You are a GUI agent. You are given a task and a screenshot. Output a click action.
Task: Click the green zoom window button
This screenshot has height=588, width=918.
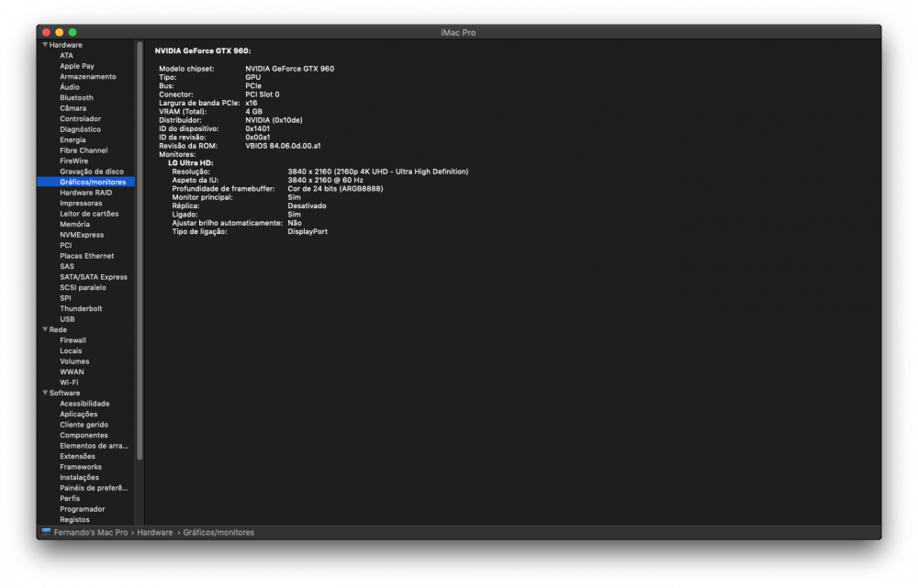(73, 32)
